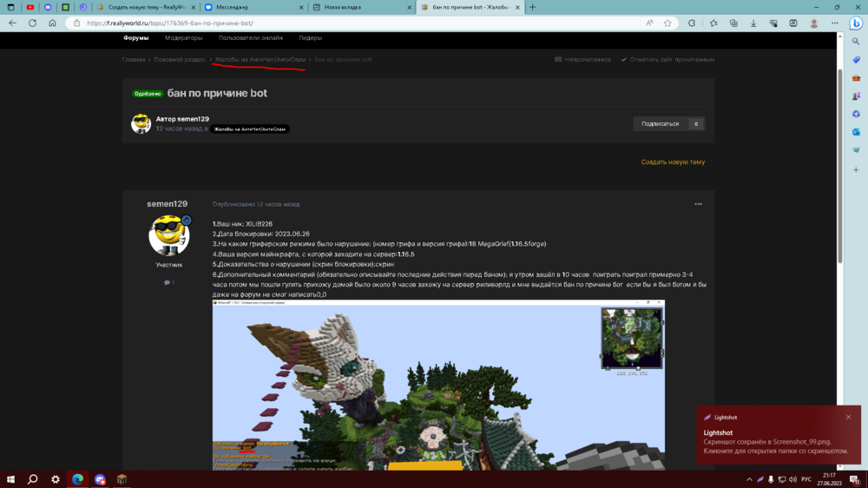868x488 pixels.
Task: Open Edge Settings and more menu
Action: (835, 23)
